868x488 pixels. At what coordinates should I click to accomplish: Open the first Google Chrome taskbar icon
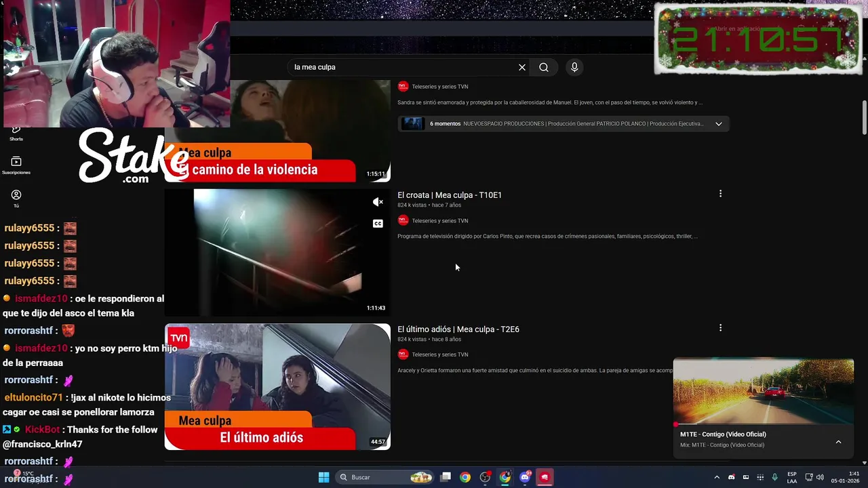click(465, 477)
